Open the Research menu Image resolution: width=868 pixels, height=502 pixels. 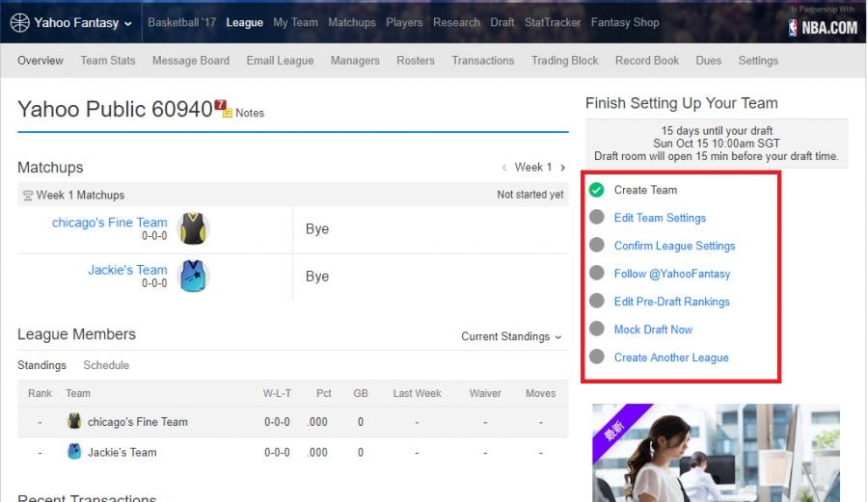[456, 23]
